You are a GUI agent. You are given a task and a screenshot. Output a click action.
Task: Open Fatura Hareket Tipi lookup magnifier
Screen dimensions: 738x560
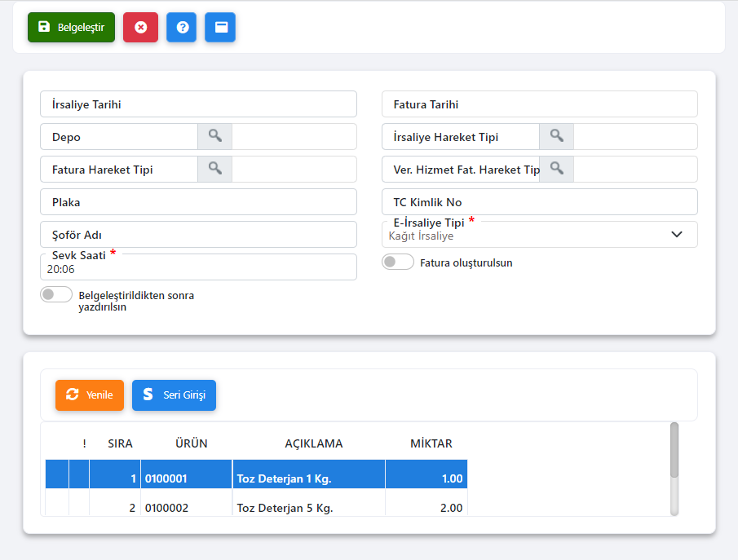(214, 169)
